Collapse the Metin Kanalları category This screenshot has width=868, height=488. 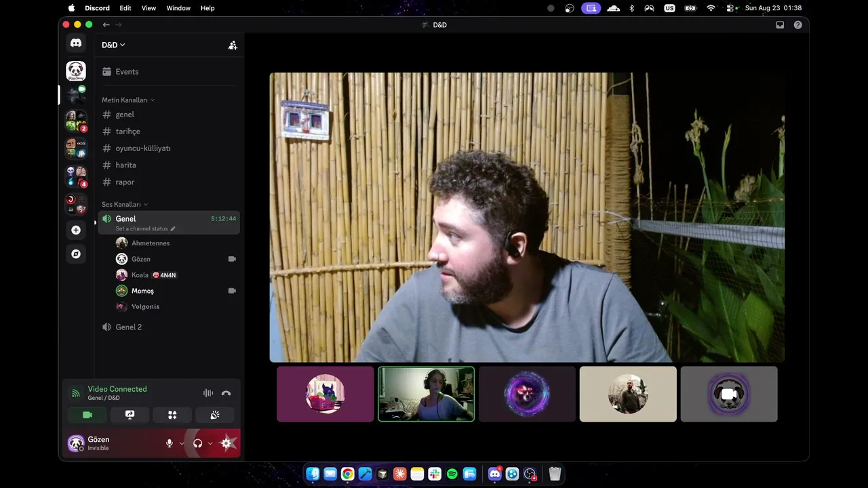tap(128, 100)
